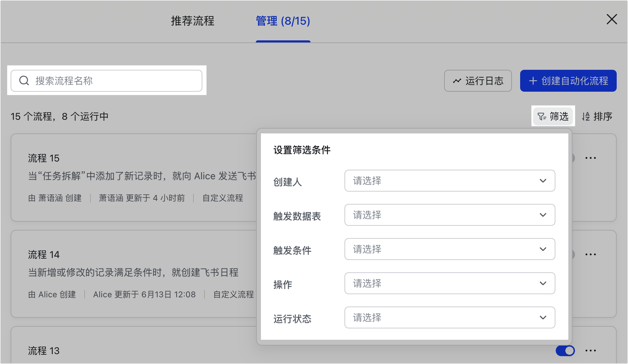The image size is (628, 364).
Task: Focus the 搜索流程名称 search field
Action: 113,81
